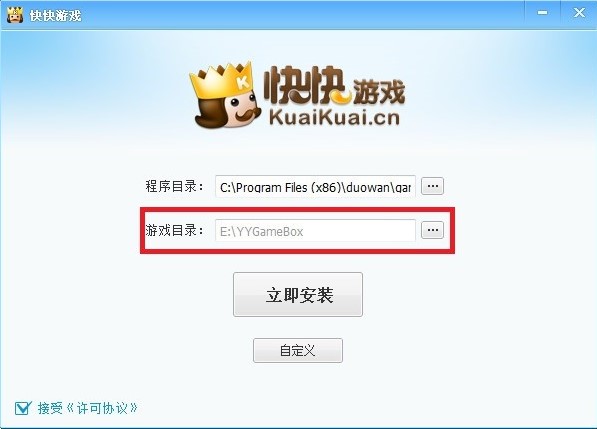Viewport: 597px width, 429px height.
Task: Click the 接受 label text
Action: coord(50,408)
